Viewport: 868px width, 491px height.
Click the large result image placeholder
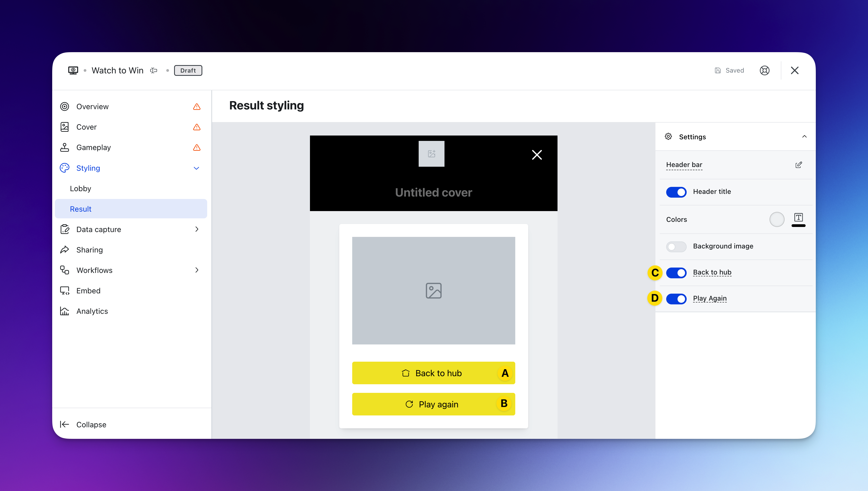click(433, 291)
